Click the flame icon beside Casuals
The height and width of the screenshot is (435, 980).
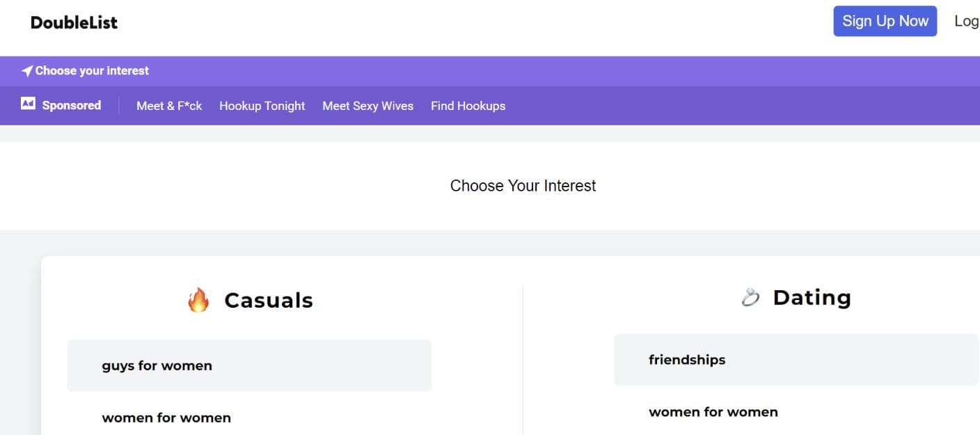tap(198, 299)
